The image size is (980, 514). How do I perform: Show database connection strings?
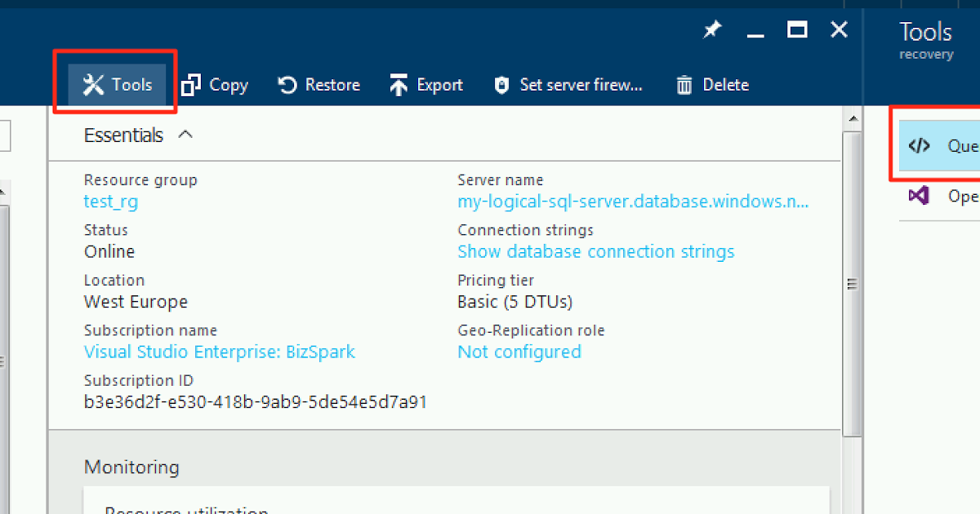coord(595,251)
